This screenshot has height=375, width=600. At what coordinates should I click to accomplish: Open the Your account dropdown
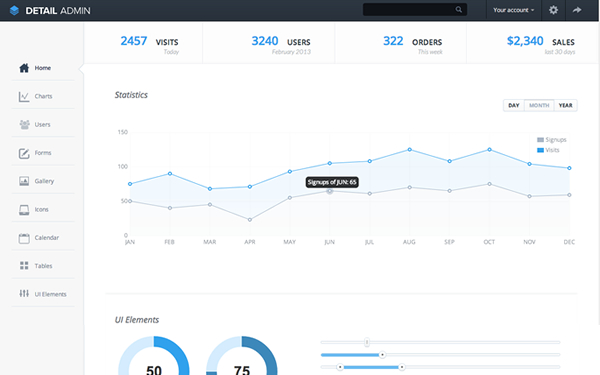pyautogui.click(x=513, y=10)
